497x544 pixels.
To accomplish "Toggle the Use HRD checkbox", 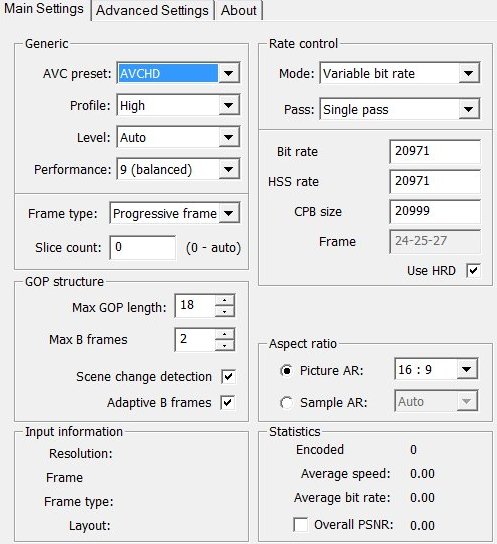I will [473, 271].
